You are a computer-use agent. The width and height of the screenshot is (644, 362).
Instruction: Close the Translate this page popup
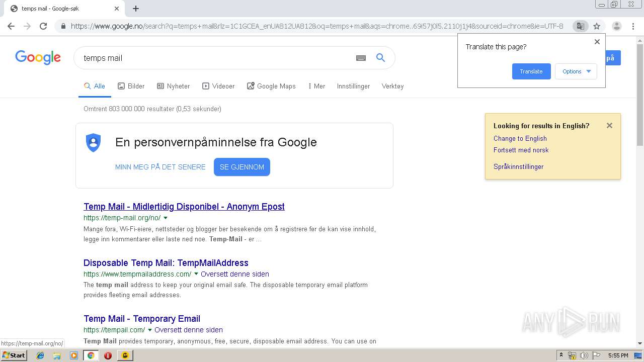(x=597, y=42)
